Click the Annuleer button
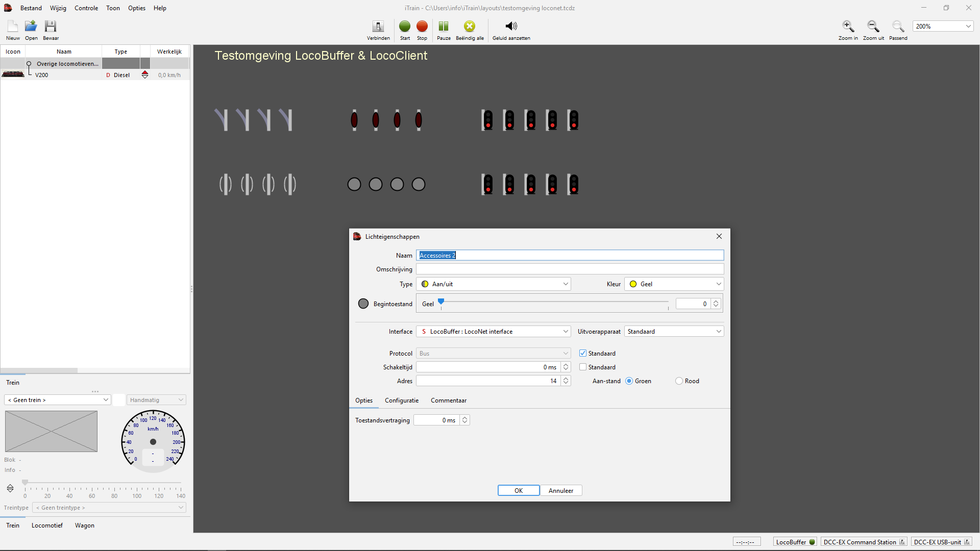Image resolution: width=980 pixels, height=551 pixels. pyautogui.click(x=560, y=490)
